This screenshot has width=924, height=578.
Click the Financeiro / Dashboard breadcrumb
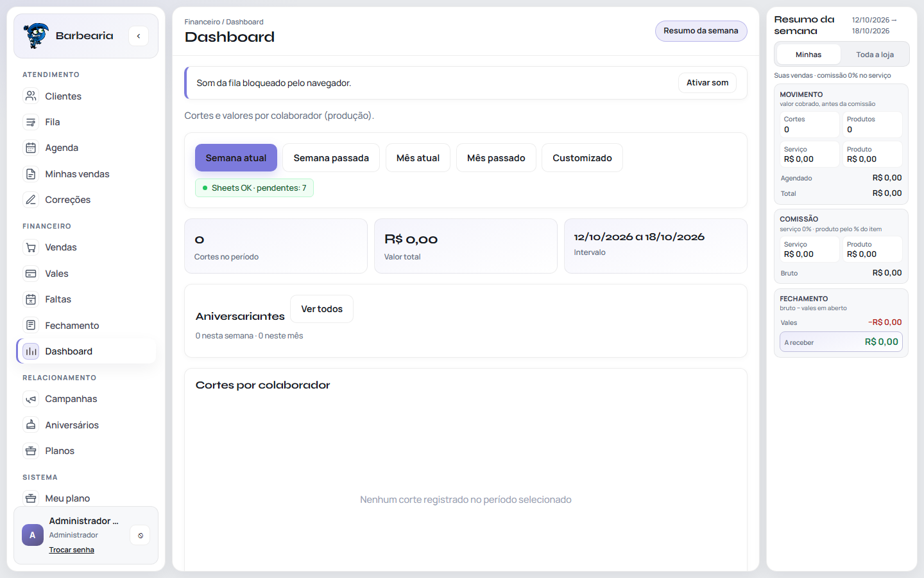tap(224, 22)
